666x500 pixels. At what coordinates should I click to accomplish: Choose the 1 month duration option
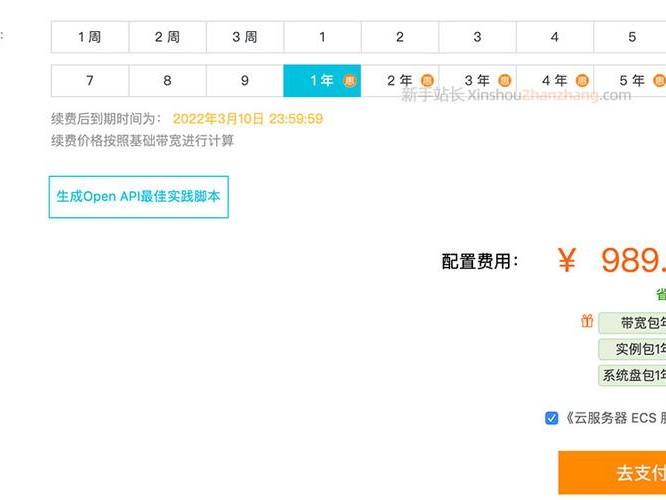[322, 37]
